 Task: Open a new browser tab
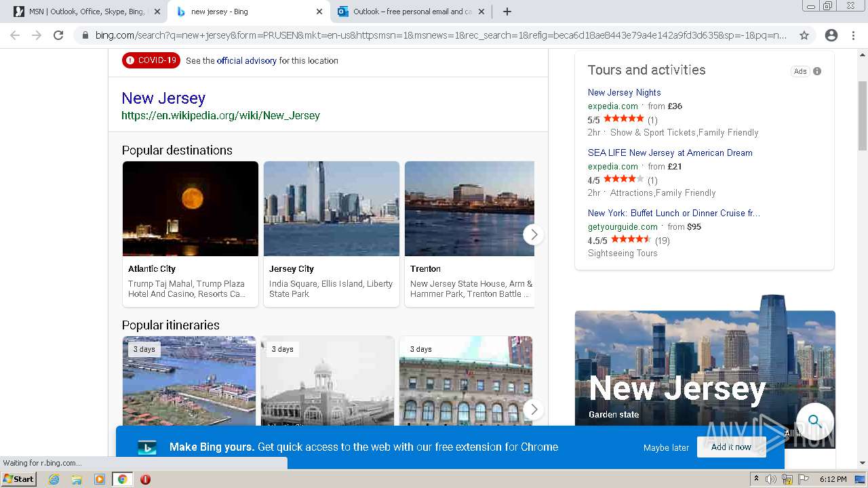(507, 12)
